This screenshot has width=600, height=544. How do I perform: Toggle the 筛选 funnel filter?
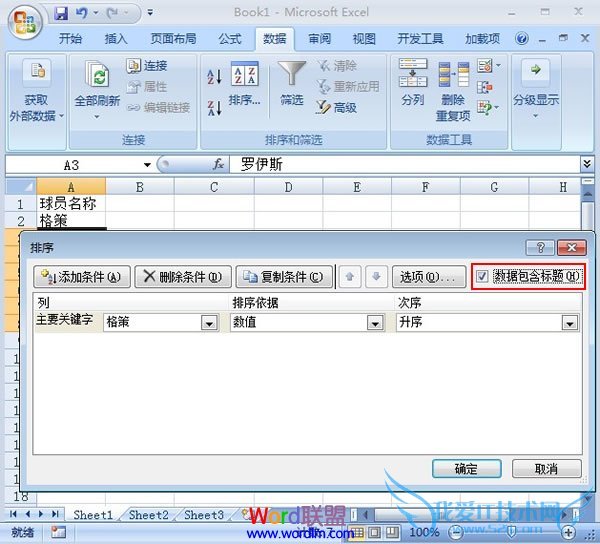[292, 83]
